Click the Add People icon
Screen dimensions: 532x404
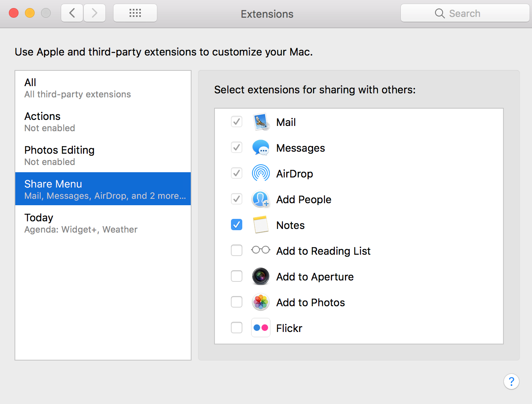tap(261, 199)
